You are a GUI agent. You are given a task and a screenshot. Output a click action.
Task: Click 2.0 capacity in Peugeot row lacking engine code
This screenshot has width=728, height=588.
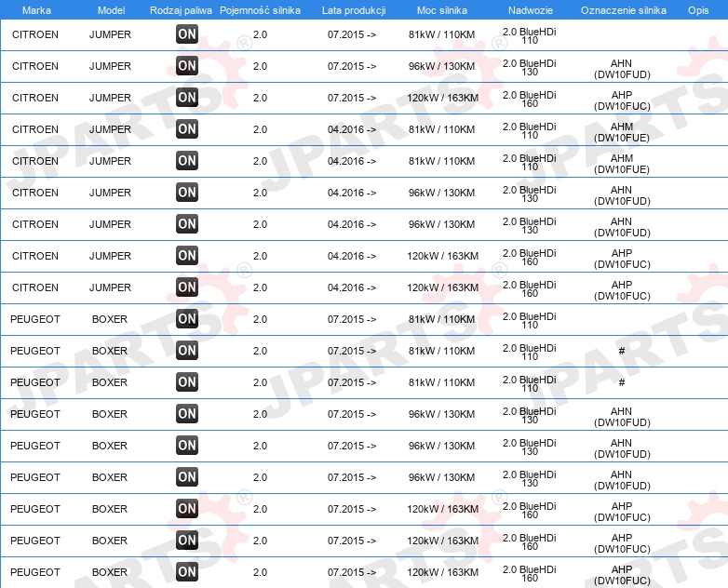pos(260,319)
